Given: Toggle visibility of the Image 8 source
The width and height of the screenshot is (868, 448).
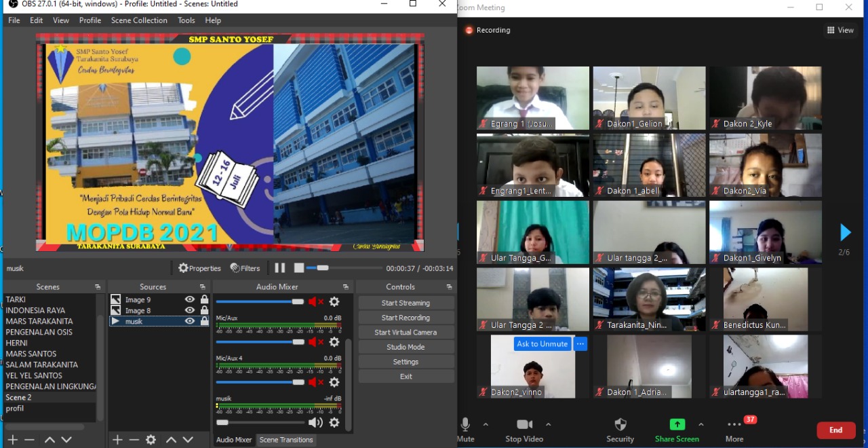Looking at the screenshot, I should coord(190,310).
